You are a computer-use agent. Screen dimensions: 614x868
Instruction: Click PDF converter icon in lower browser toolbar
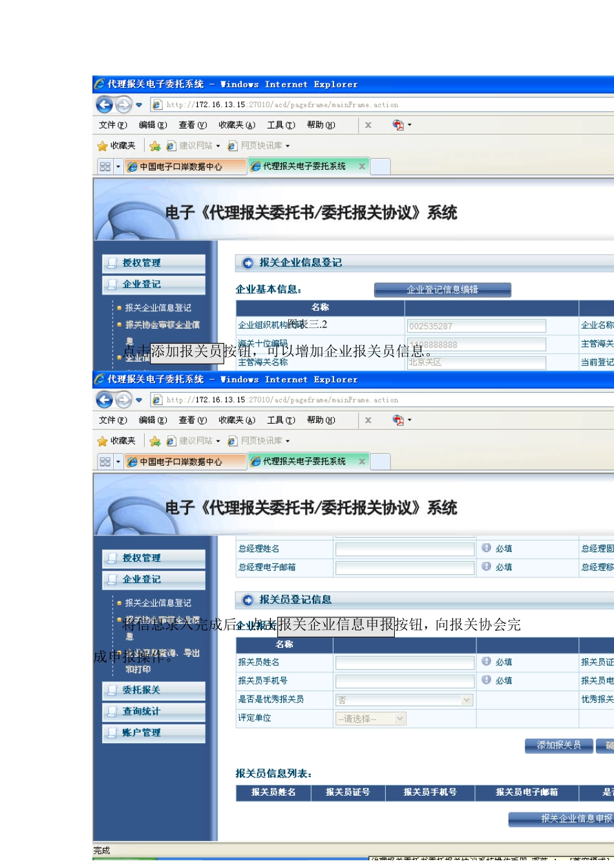coord(398,420)
